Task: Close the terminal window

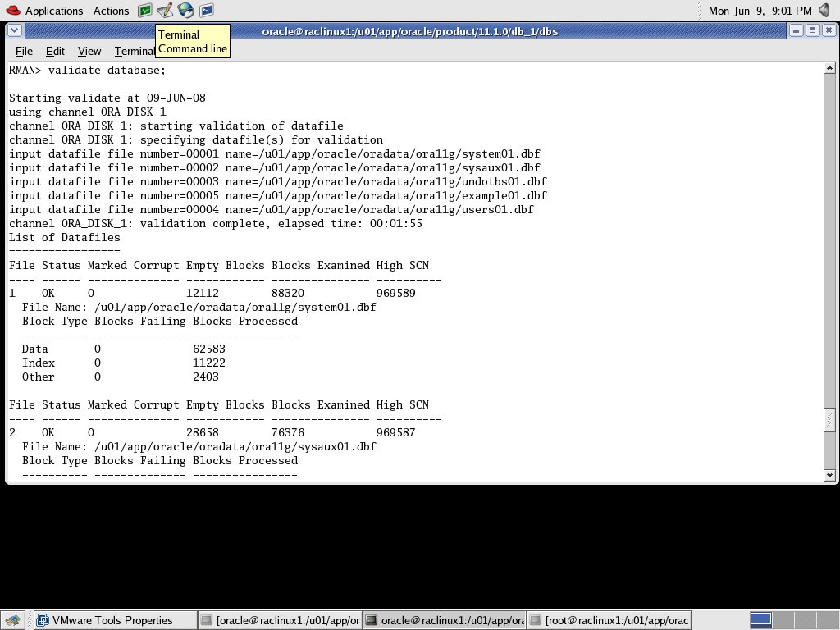Action: click(x=829, y=31)
